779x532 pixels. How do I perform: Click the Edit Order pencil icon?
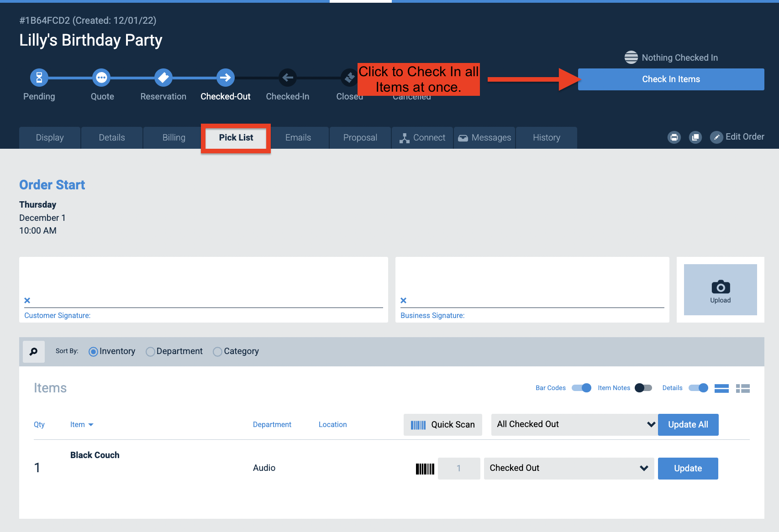(717, 137)
